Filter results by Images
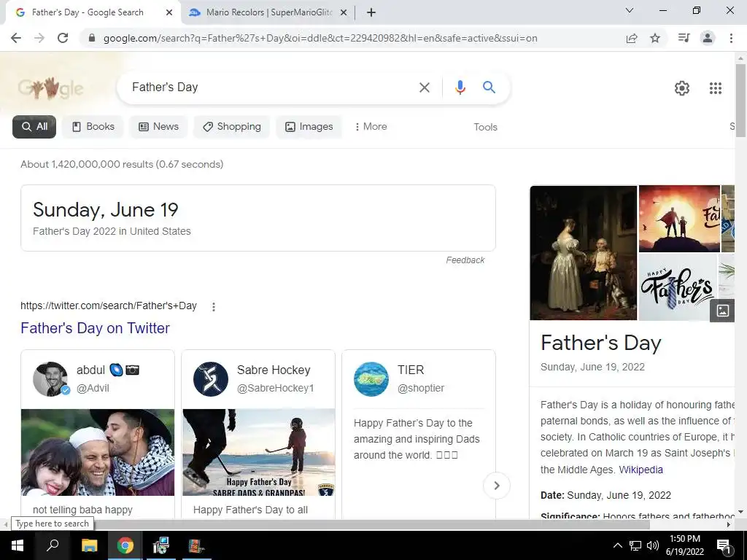Viewport: 747px width, 560px height. (x=309, y=127)
